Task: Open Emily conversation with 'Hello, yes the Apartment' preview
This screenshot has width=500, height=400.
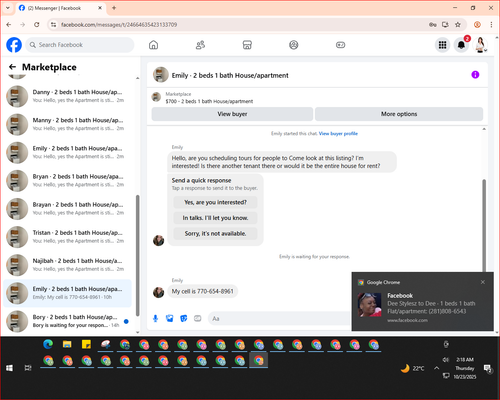Action: tap(68, 152)
